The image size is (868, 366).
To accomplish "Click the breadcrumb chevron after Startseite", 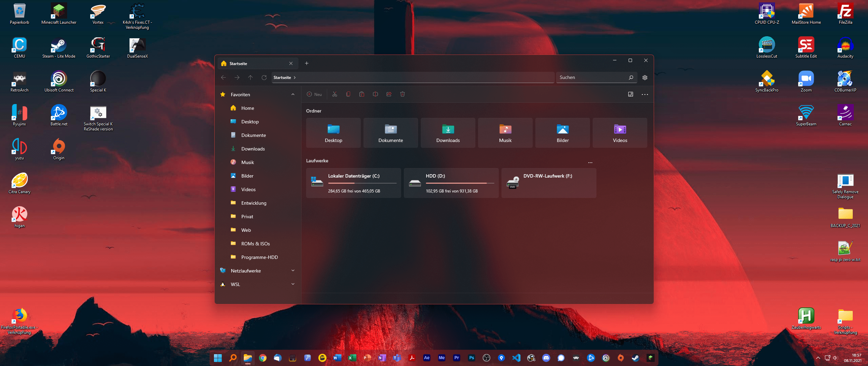I will pyautogui.click(x=295, y=78).
